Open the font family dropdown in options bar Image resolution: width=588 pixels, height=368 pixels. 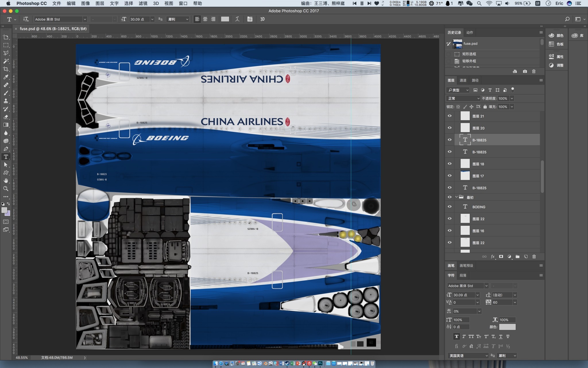click(85, 19)
